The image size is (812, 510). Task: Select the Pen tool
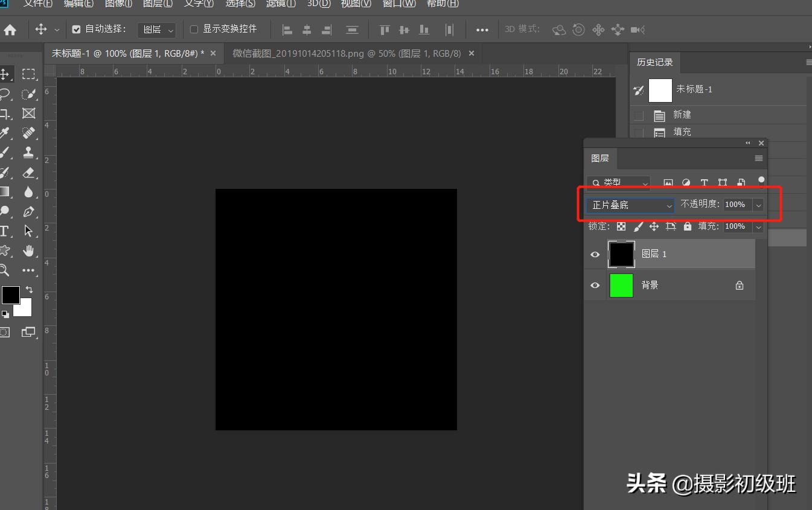(x=28, y=212)
